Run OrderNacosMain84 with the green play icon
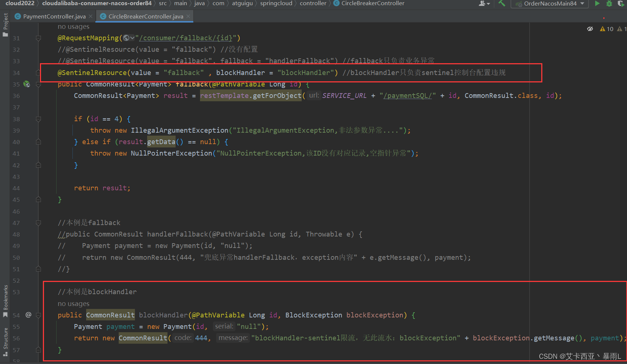Screen dimensions: 627x364 [597, 3]
